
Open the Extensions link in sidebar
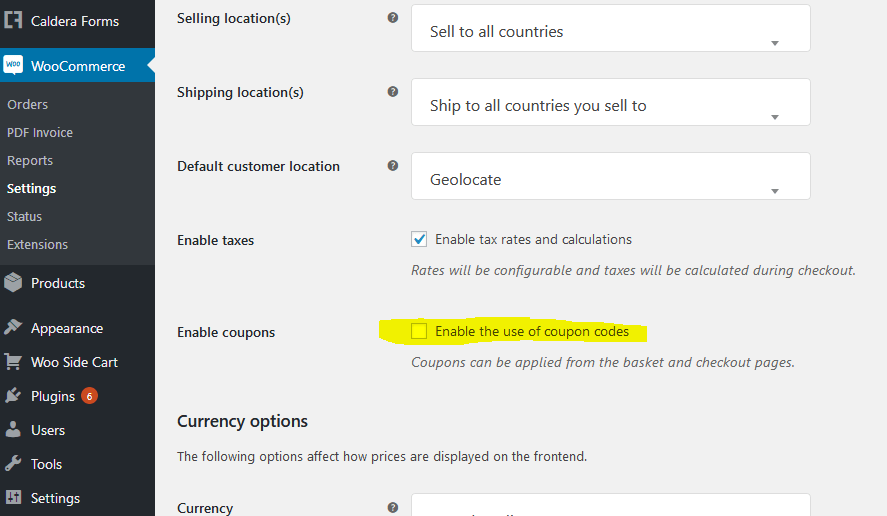[37, 244]
